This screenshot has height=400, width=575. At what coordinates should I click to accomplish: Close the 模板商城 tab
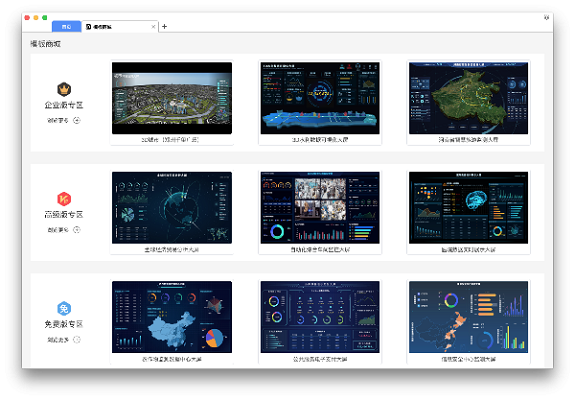153,27
